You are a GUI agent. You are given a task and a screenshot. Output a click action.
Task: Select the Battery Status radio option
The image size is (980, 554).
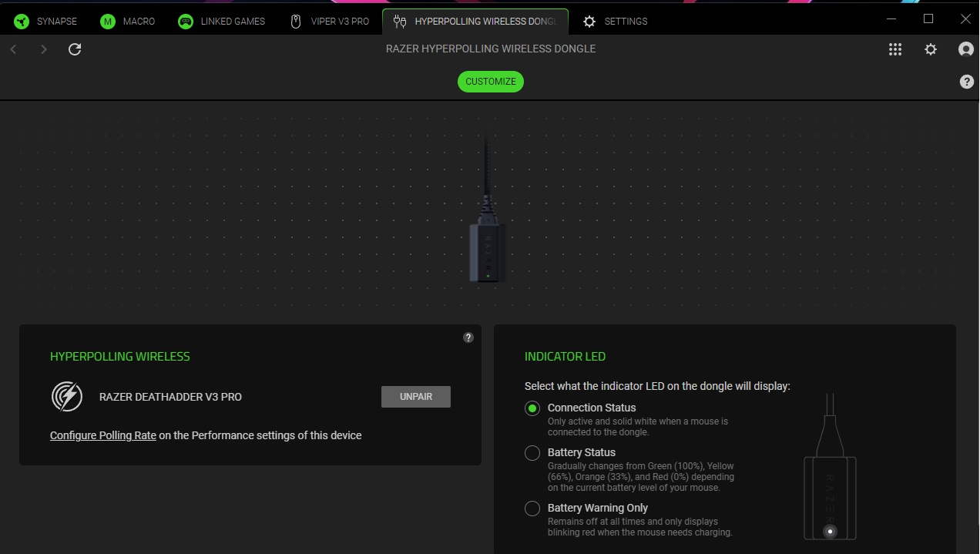coord(532,453)
